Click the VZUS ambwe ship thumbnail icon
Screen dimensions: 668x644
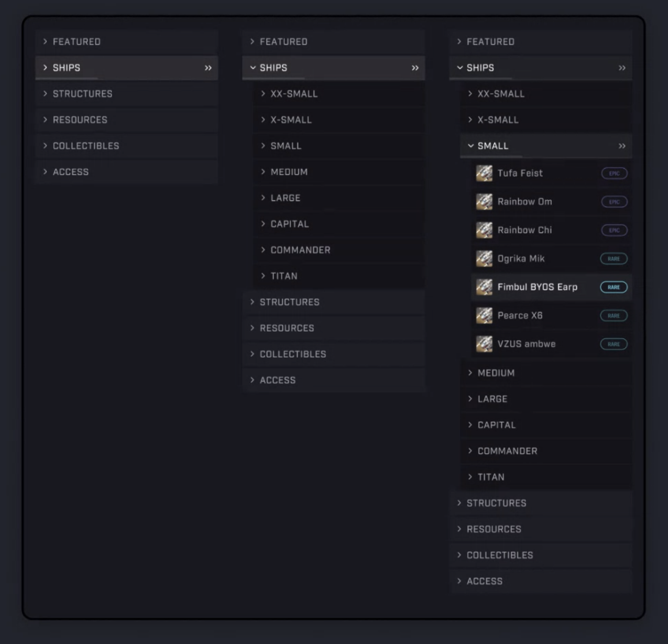[484, 344]
